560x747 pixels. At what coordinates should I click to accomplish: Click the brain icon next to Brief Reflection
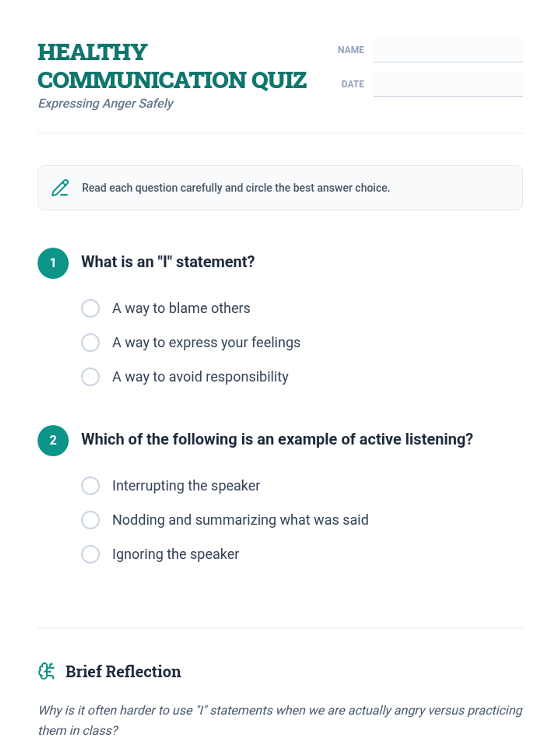pos(46,671)
